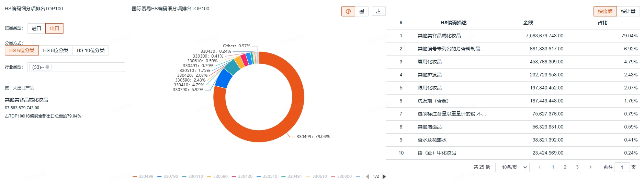This screenshot has height=185, width=644.
Task: Switch to pie chart view
Action: (348, 11)
